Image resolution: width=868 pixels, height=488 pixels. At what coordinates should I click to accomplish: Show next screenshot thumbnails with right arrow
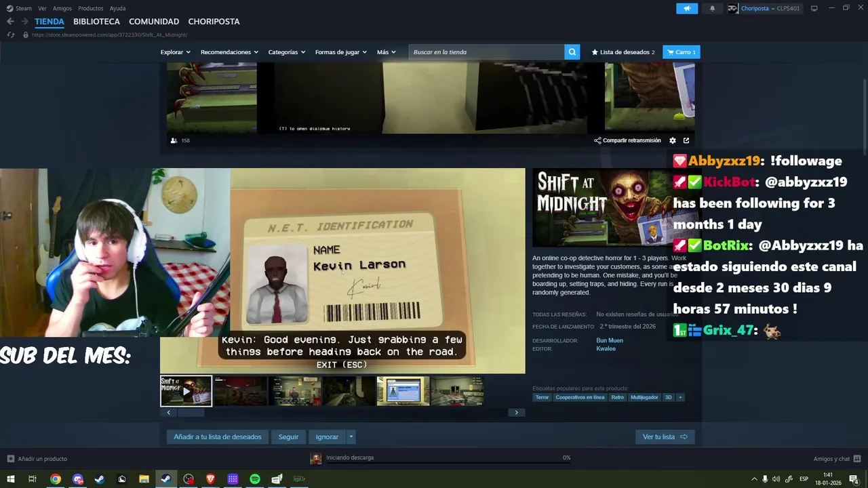(516, 412)
